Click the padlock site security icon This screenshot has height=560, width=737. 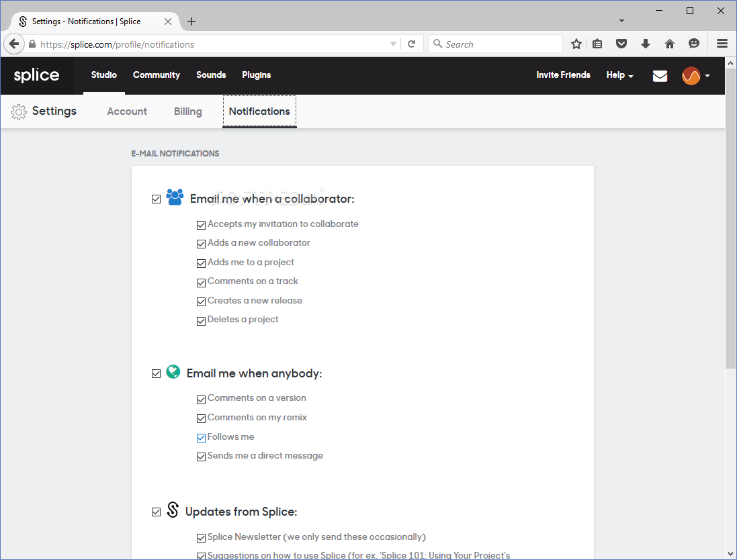pos(32,44)
